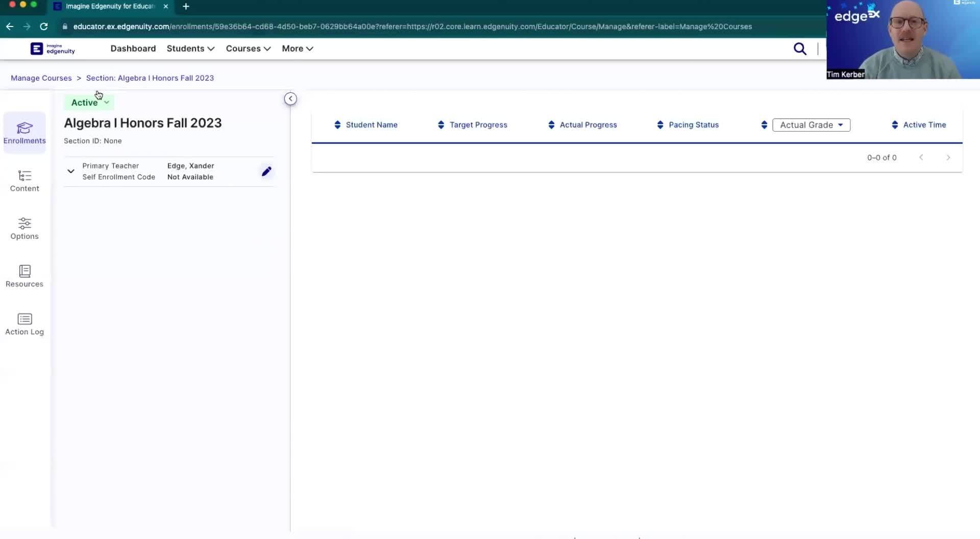The height and width of the screenshot is (539, 980).
Task: Click the Manage Courses breadcrumb link
Action: [x=41, y=78]
